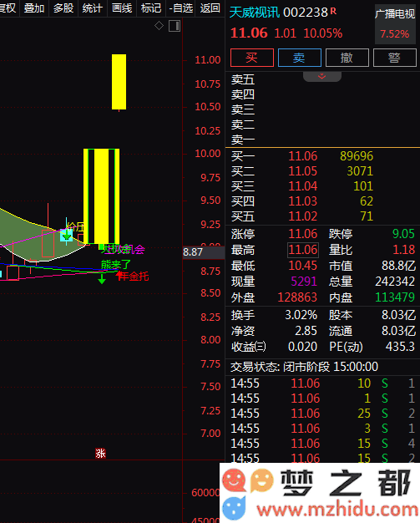The width and height of the screenshot is (420, 523).
Task: Click 跌停 limit-down price 9.05
Action: 403,234
